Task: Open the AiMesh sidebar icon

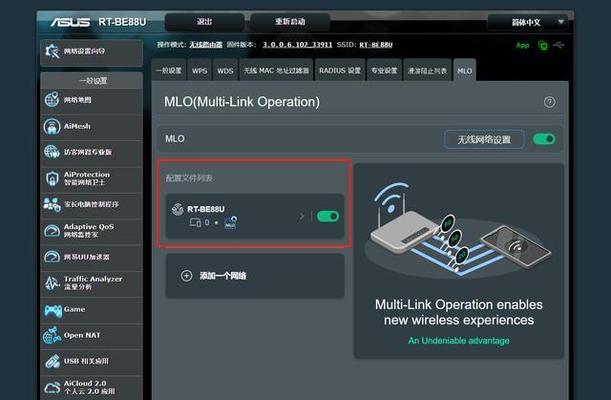Action: click(52, 126)
